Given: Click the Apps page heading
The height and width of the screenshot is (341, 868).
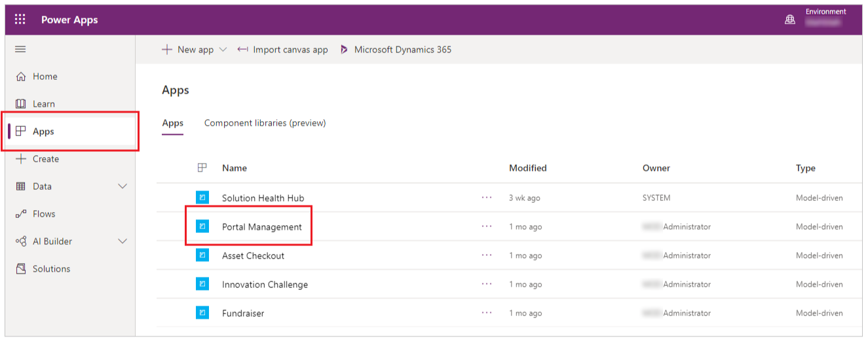Looking at the screenshot, I should tap(176, 90).
